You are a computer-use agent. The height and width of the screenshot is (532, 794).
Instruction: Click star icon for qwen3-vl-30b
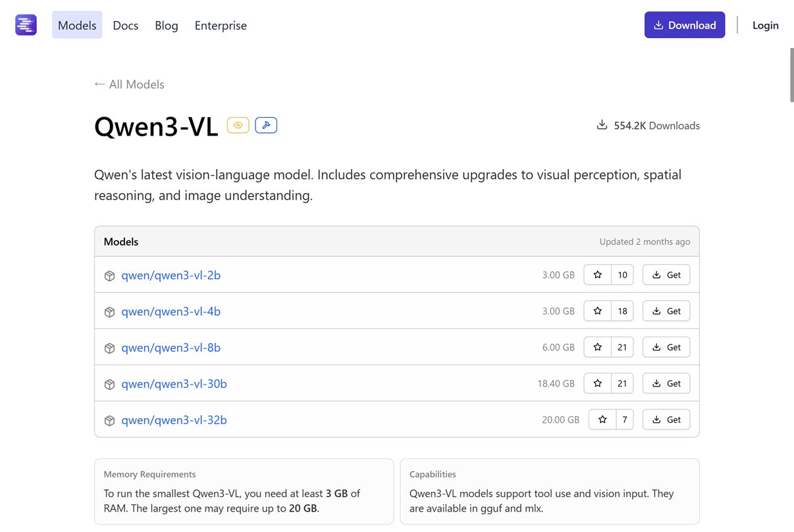point(598,383)
